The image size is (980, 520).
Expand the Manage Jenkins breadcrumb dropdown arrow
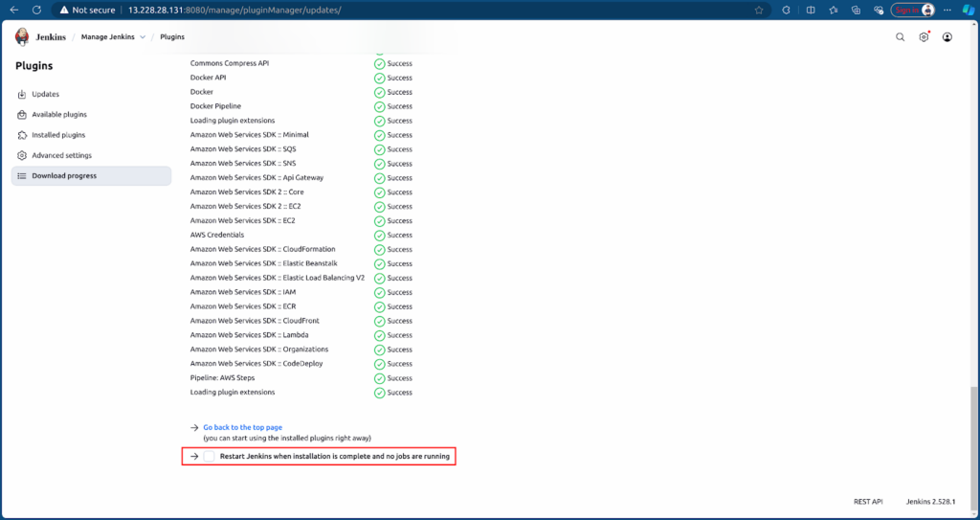click(143, 37)
